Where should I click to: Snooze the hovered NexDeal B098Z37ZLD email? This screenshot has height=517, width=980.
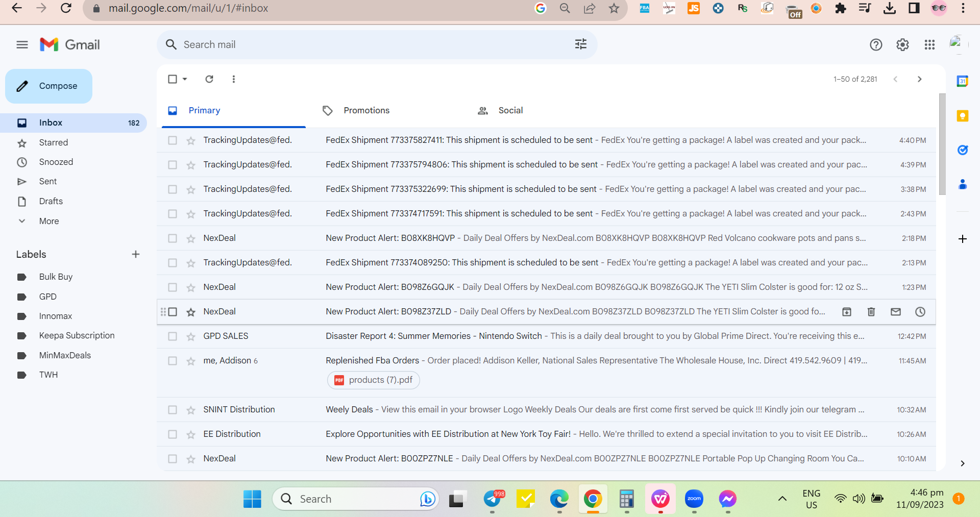pyautogui.click(x=920, y=312)
